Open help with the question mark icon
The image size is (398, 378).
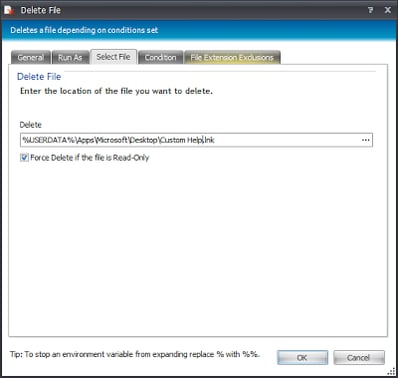point(370,10)
